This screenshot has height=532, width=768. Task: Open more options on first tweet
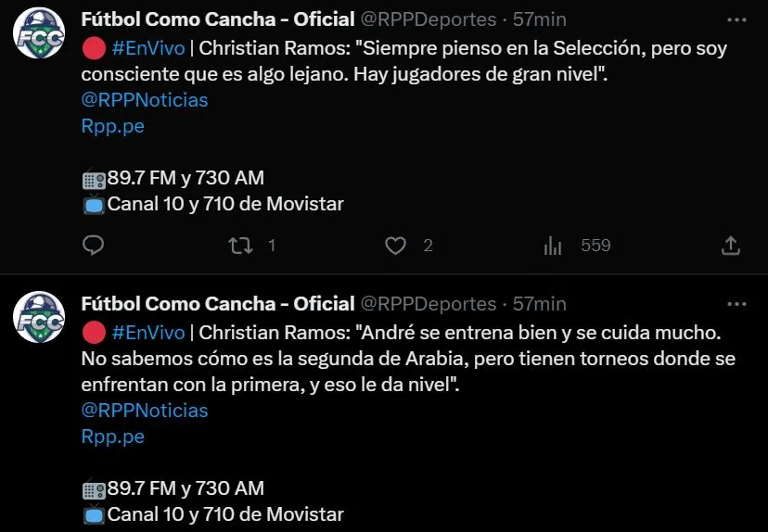(x=736, y=19)
